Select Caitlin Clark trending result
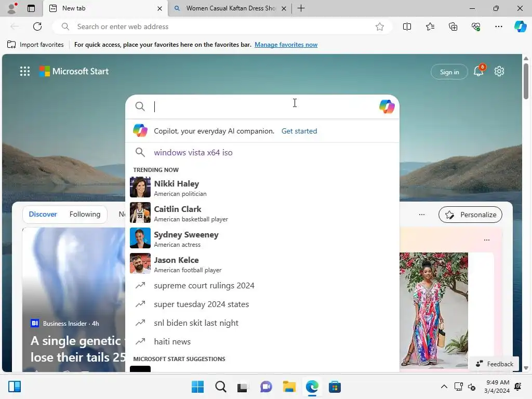 (262, 212)
